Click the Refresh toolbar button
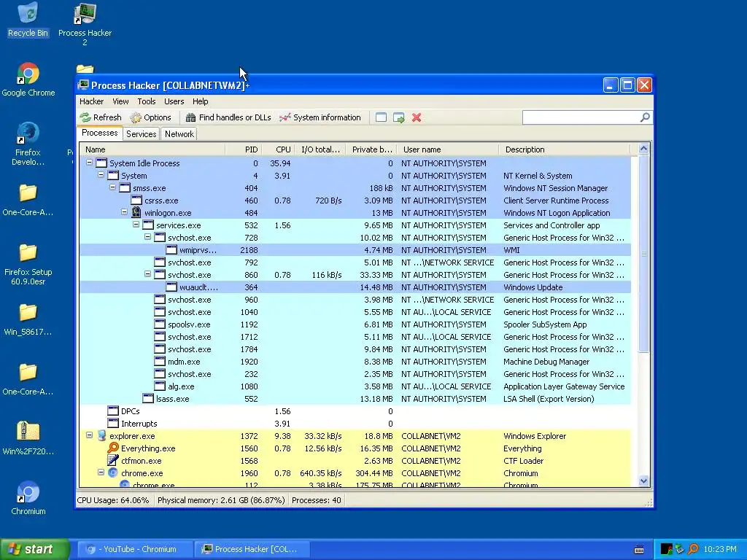 pos(101,117)
